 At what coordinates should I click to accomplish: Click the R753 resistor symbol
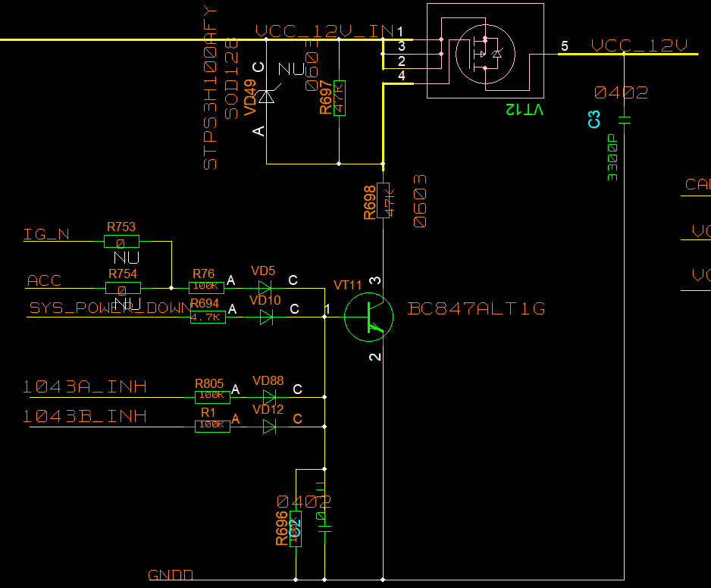point(121,242)
